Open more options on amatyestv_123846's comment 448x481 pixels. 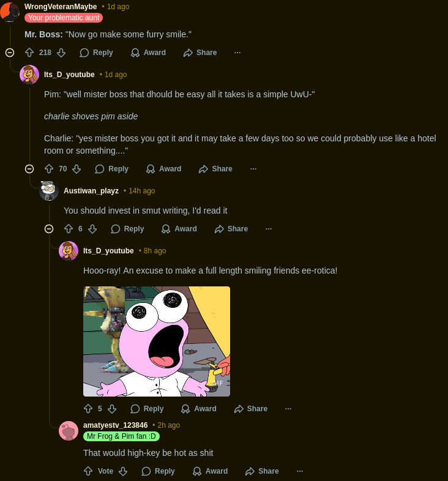click(x=300, y=471)
